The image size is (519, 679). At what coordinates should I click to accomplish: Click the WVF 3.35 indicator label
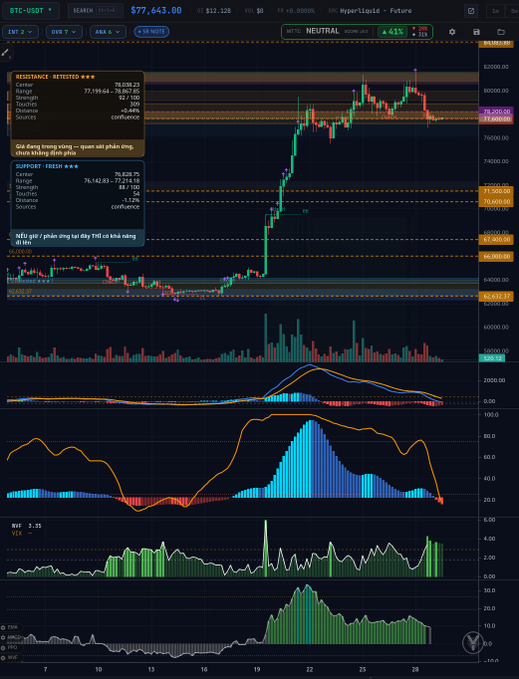point(26,526)
